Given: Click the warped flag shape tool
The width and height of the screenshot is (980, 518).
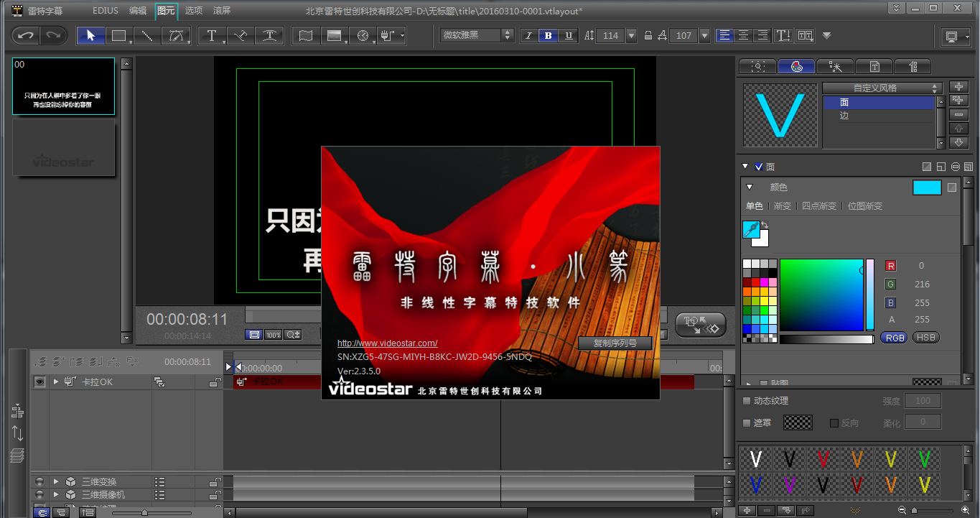Looking at the screenshot, I should 306,35.
